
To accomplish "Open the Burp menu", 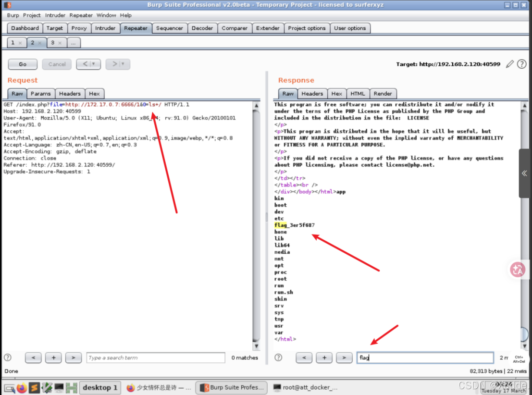I will pos(13,15).
